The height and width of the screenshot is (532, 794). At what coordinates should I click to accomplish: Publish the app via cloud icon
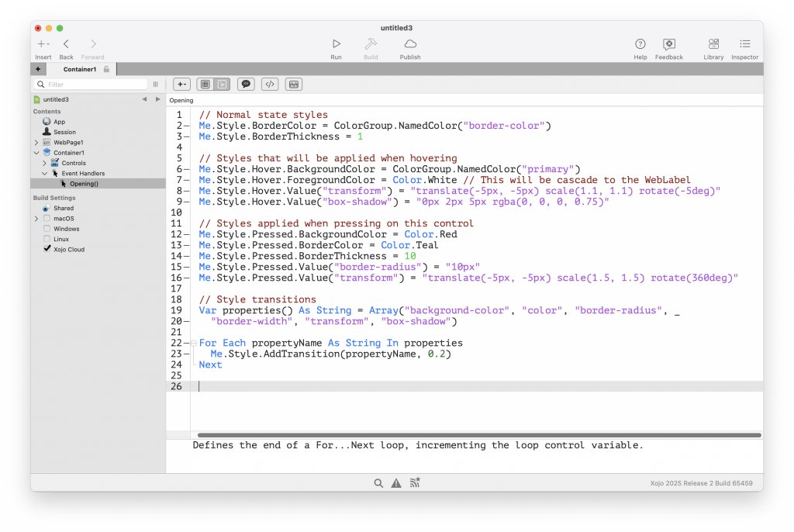coord(410,44)
